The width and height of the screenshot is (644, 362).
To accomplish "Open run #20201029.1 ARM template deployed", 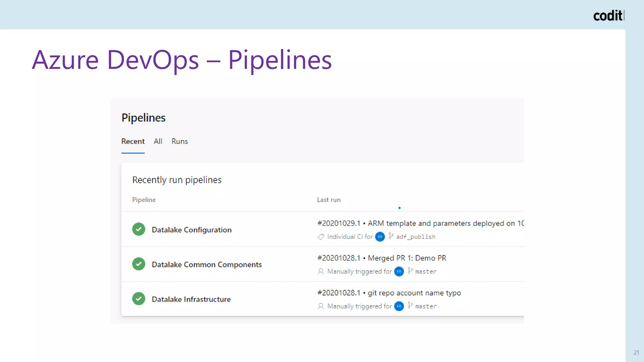I will 420,223.
